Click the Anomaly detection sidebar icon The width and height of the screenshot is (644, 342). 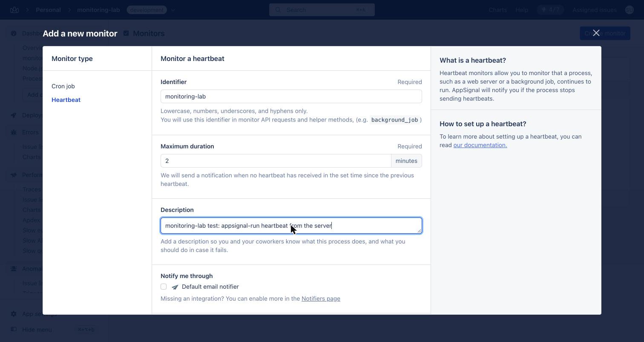coord(14,269)
